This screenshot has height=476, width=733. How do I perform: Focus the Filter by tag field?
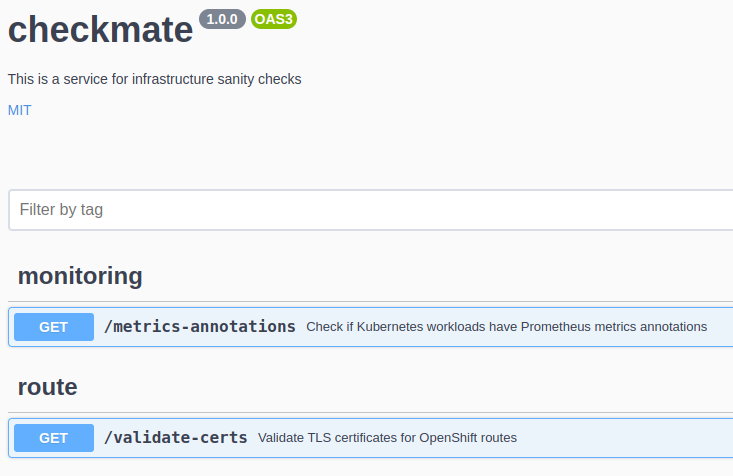coord(370,210)
